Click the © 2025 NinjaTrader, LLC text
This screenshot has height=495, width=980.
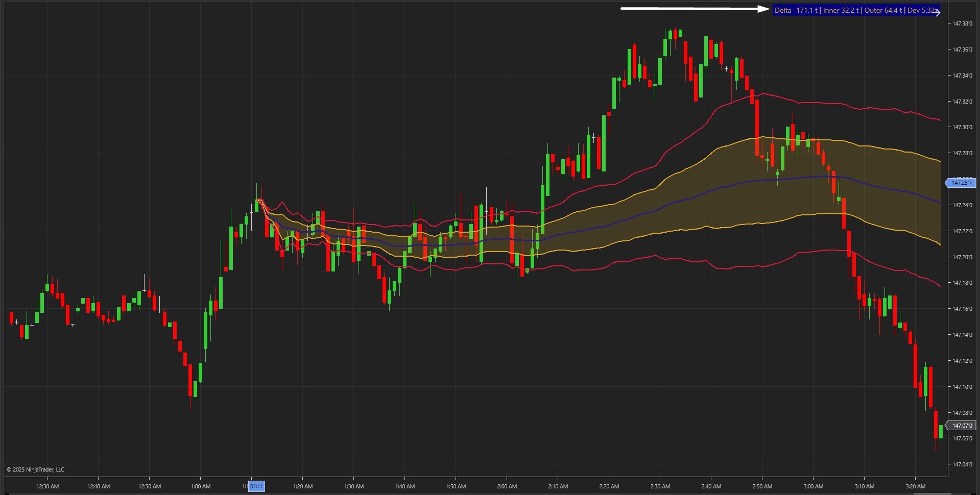36,469
